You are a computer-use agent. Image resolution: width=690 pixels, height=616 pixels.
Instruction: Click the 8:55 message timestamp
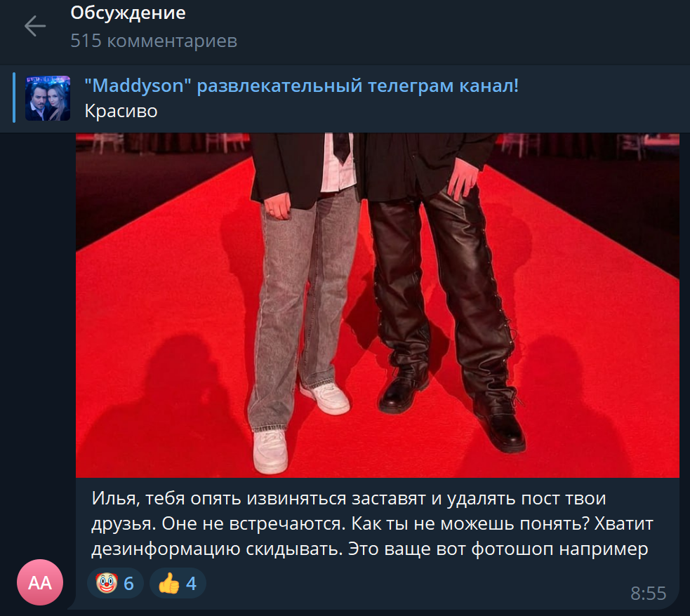coord(648,593)
